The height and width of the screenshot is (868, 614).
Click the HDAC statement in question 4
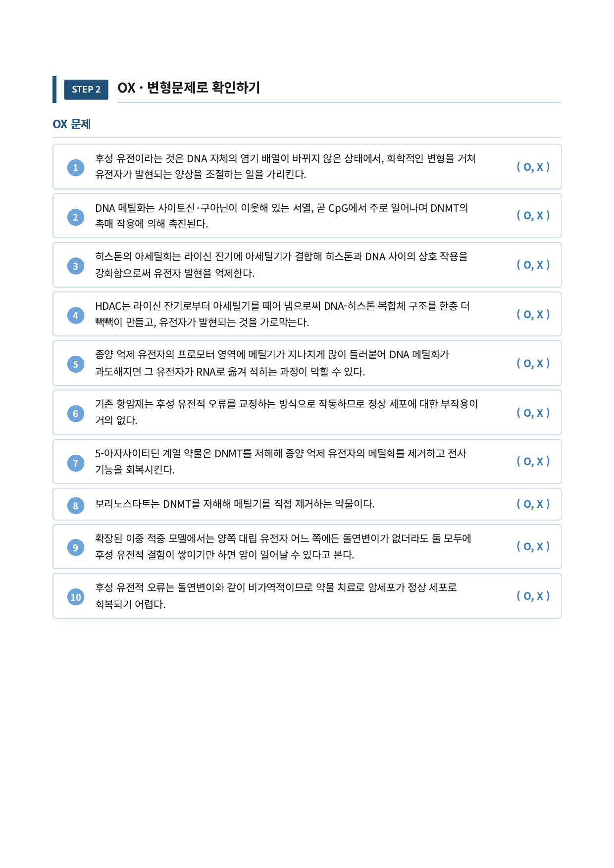coord(282,314)
